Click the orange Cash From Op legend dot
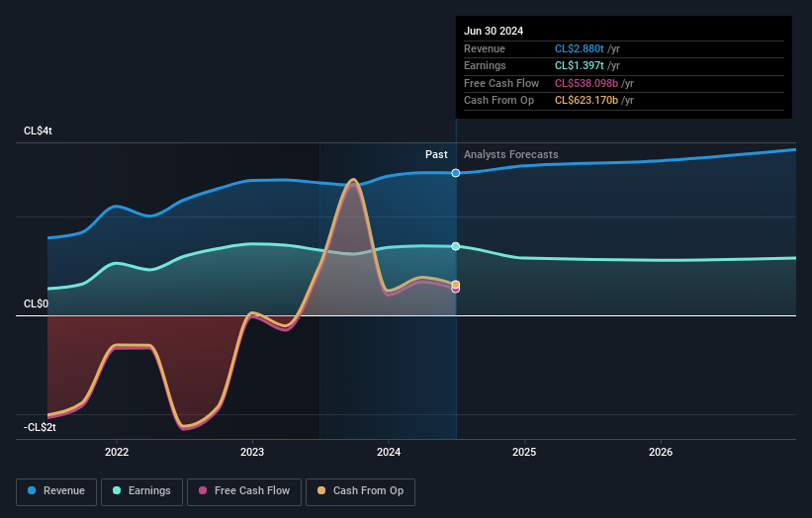Screen dimensions: 812x518 click(x=321, y=490)
